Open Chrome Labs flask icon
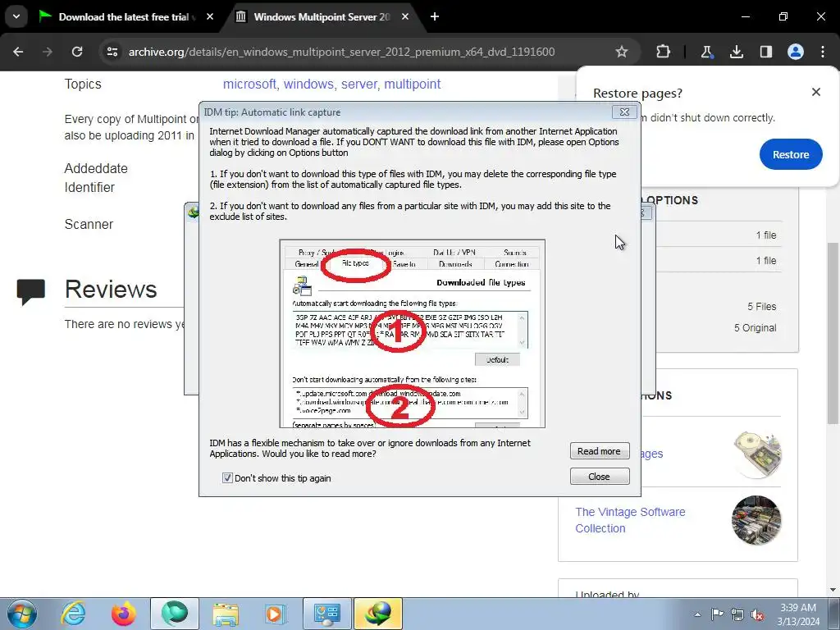The height and width of the screenshot is (630, 840). (x=706, y=52)
